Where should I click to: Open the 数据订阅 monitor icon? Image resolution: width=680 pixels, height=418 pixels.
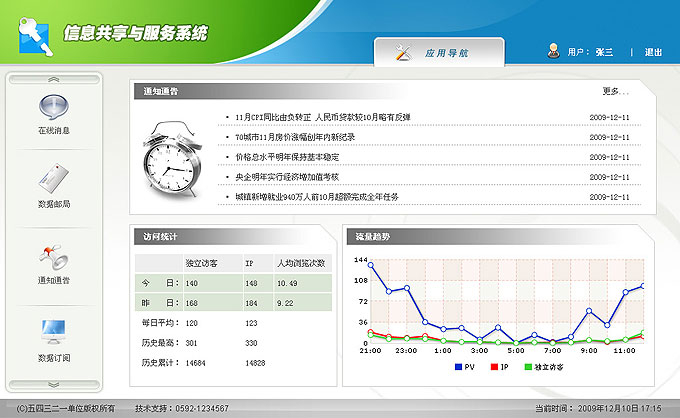click(54, 332)
